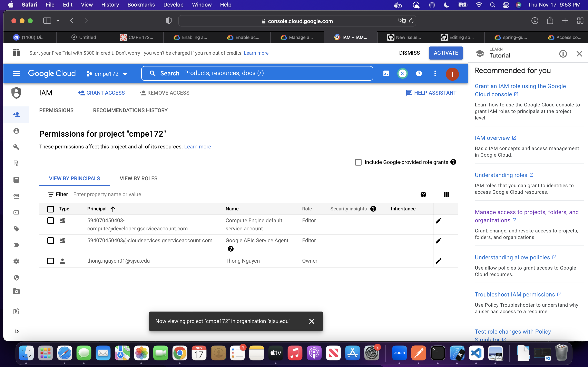Viewport: 588px width, 367px height.
Task: Open the help question mark menu
Action: [x=419, y=74]
